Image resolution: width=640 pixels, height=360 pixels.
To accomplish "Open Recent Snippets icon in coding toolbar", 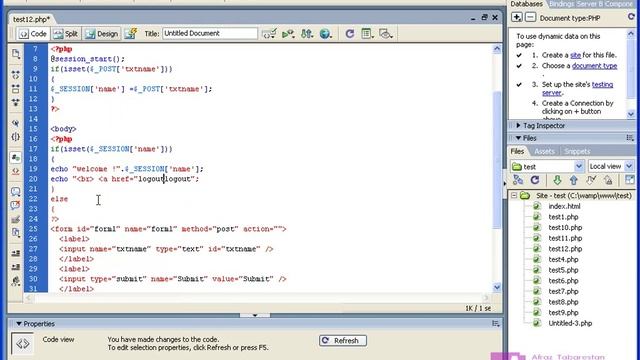I will [x=16, y=233].
